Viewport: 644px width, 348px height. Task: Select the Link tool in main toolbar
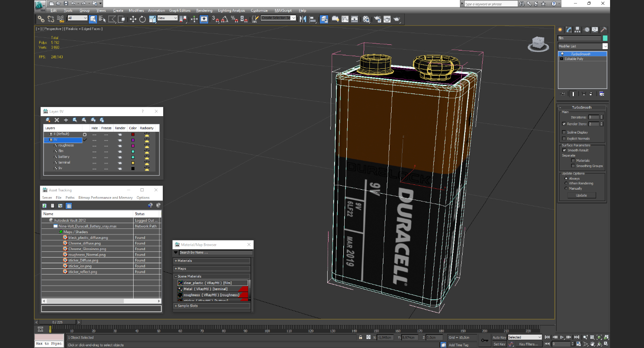click(41, 19)
